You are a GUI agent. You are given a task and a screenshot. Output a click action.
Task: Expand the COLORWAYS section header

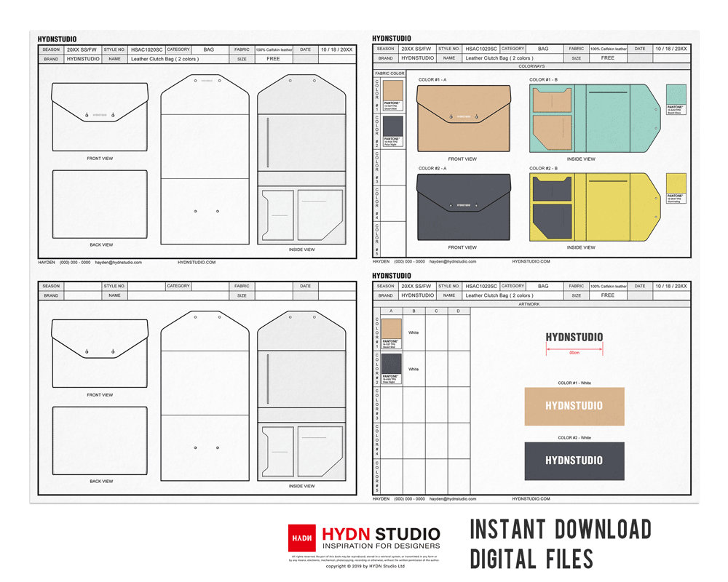click(530, 66)
